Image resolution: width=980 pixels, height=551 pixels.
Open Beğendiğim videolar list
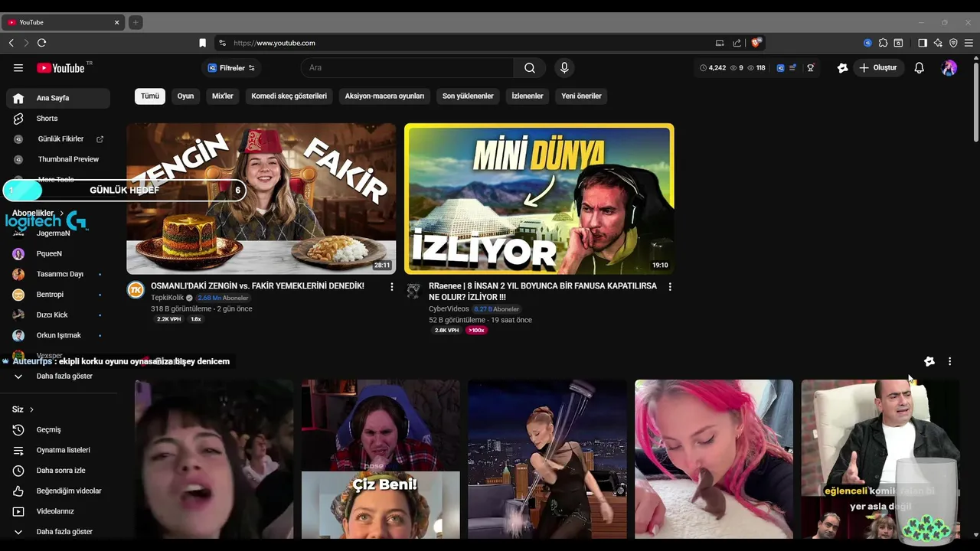pos(58,491)
